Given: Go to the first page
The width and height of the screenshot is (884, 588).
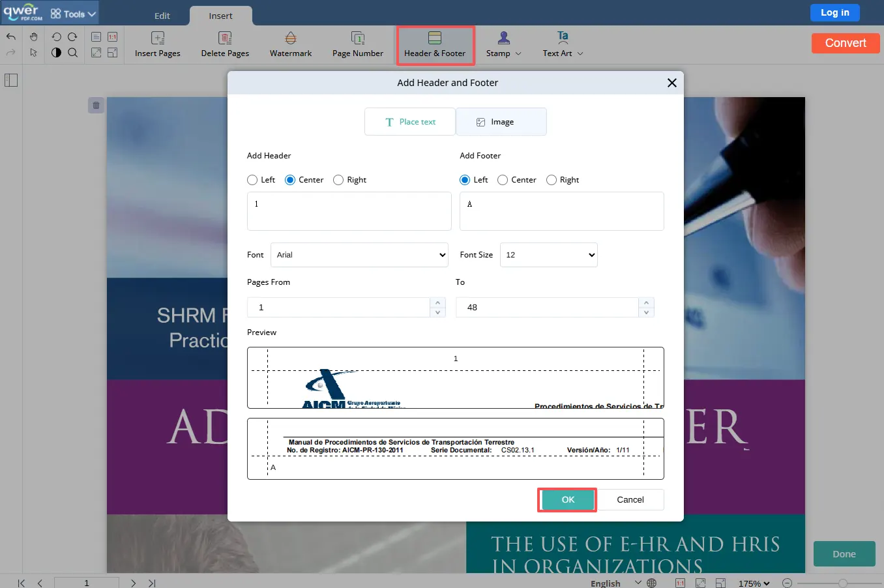Looking at the screenshot, I should coord(22,583).
